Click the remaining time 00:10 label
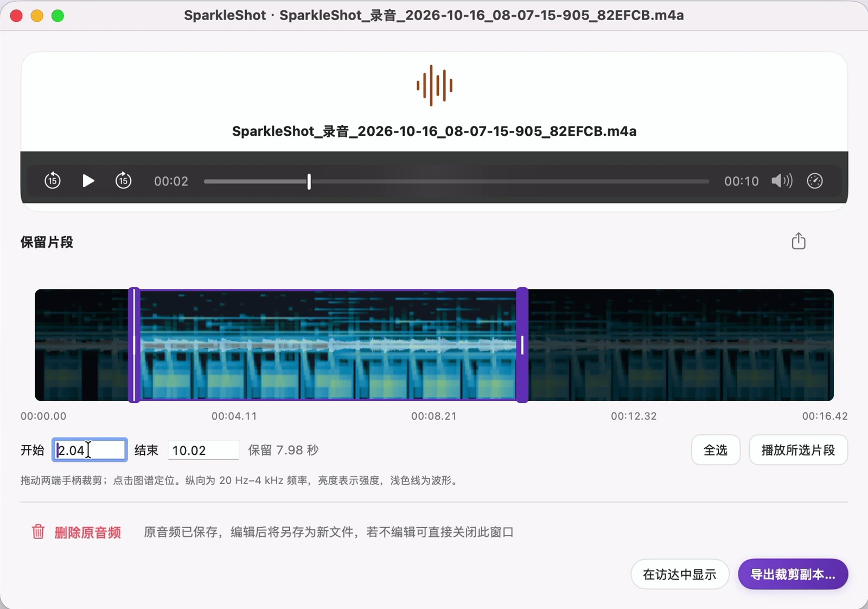Viewport: 868px width, 609px height. pos(741,181)
